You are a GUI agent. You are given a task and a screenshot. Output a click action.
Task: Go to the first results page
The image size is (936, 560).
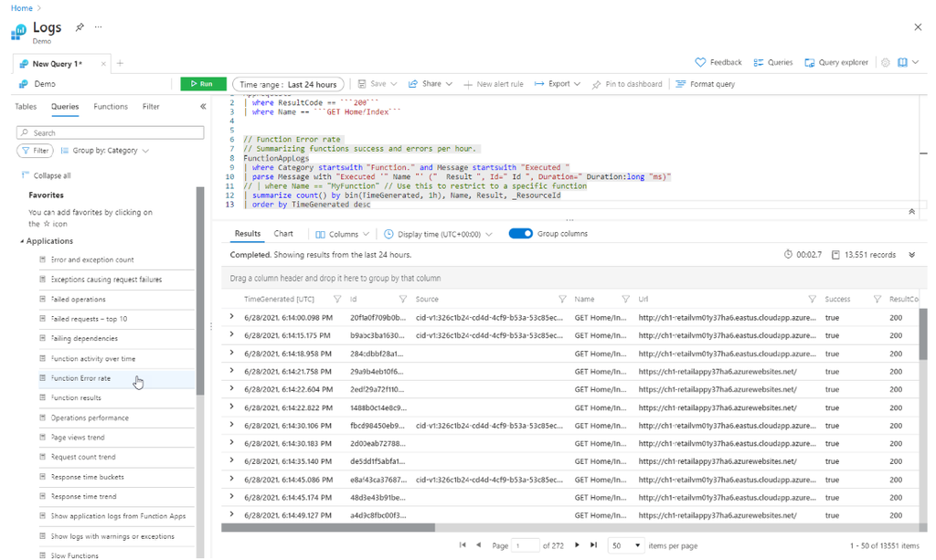462,544
